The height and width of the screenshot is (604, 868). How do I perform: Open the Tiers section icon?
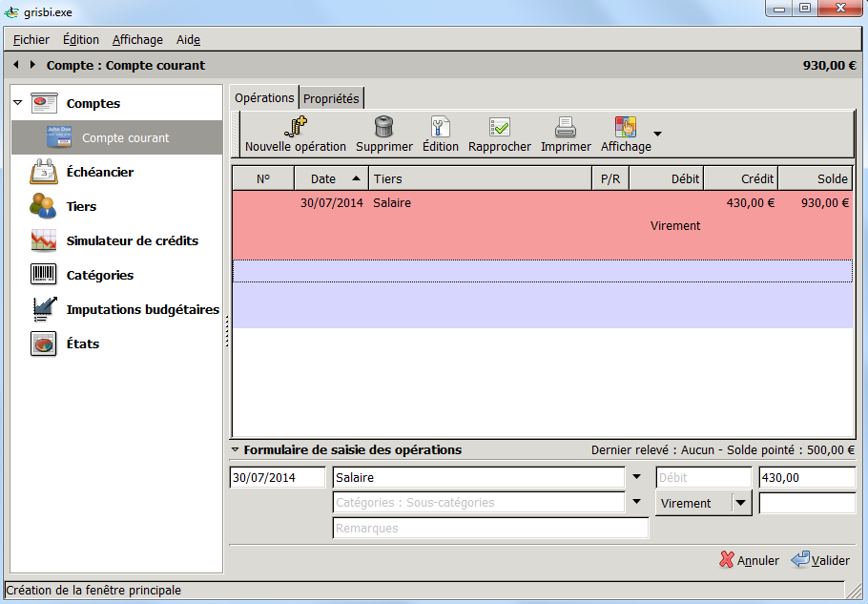tap(42, 206)
